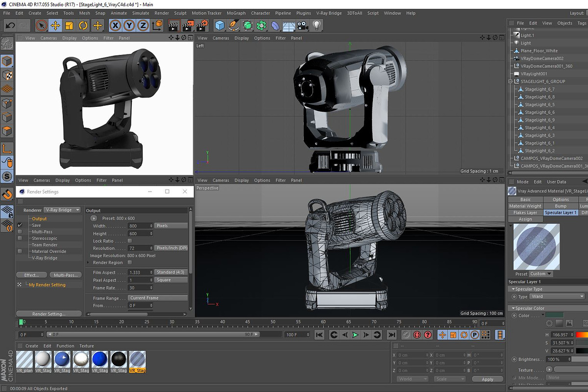Open the MoGraph menu
Image resolution: width=588 pixels, height=392 pixels.
[236, 13]
